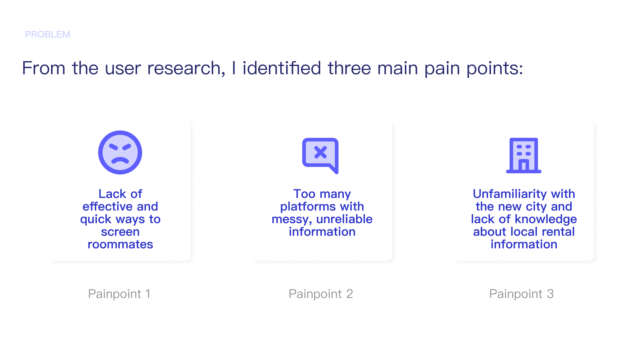Click 'unreliable' in the second card

point(344,219)
